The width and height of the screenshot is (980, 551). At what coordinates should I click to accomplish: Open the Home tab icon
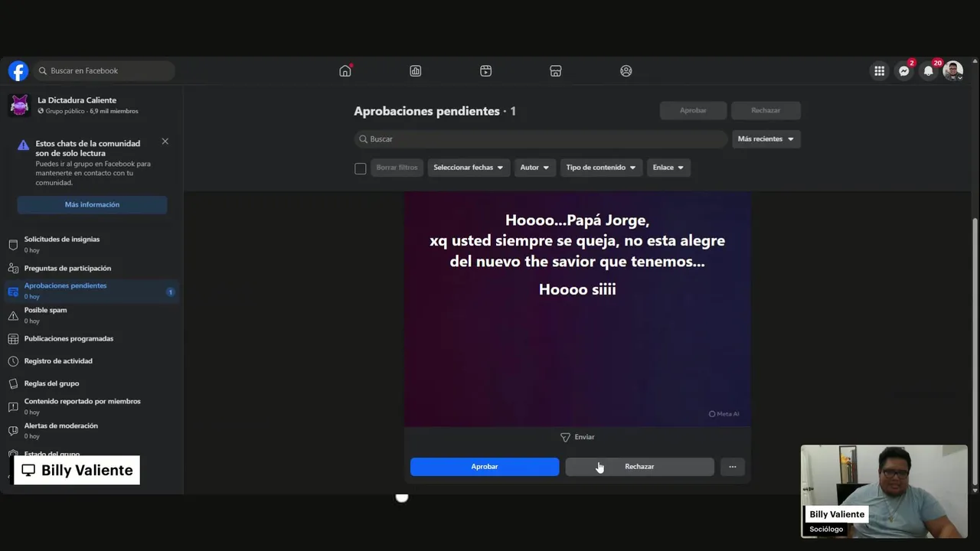[345, 70]
